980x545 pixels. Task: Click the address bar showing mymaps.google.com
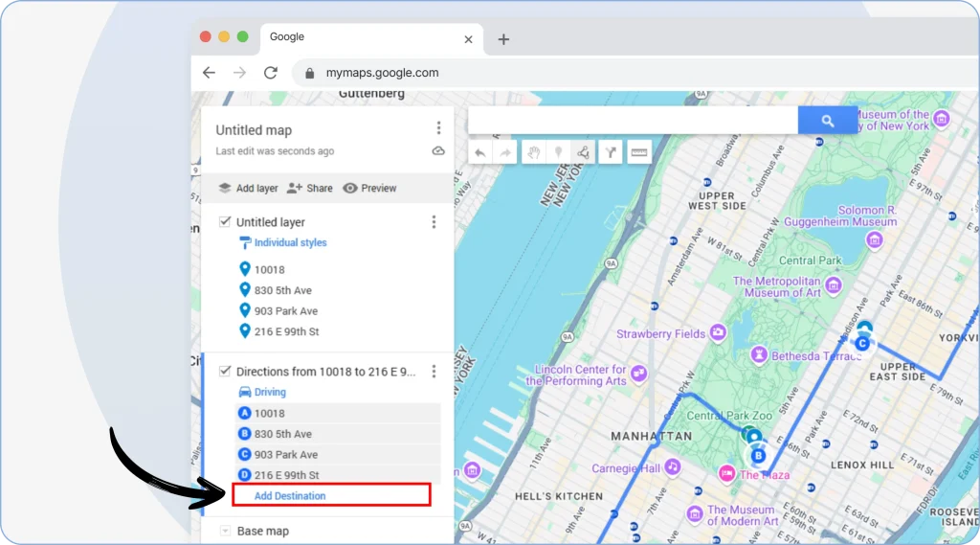(x=637, y=73)
